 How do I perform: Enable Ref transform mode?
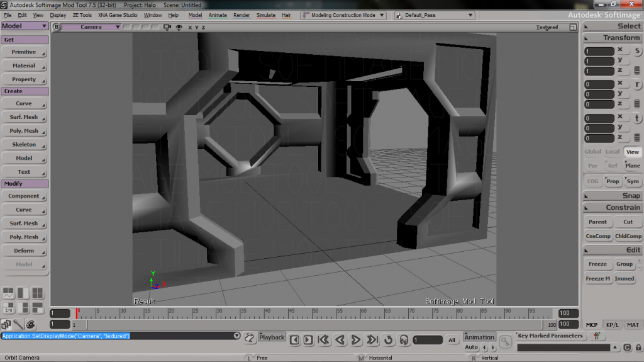click(613, 166)
